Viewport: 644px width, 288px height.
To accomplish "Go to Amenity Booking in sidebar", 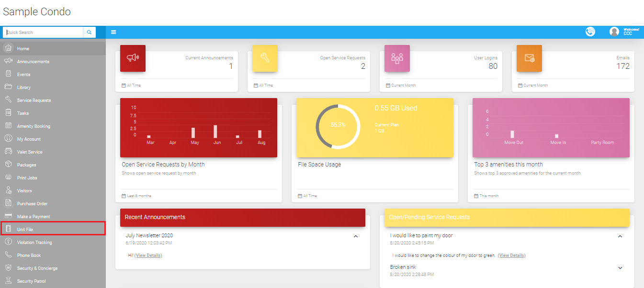I will (x=34, y=126).
